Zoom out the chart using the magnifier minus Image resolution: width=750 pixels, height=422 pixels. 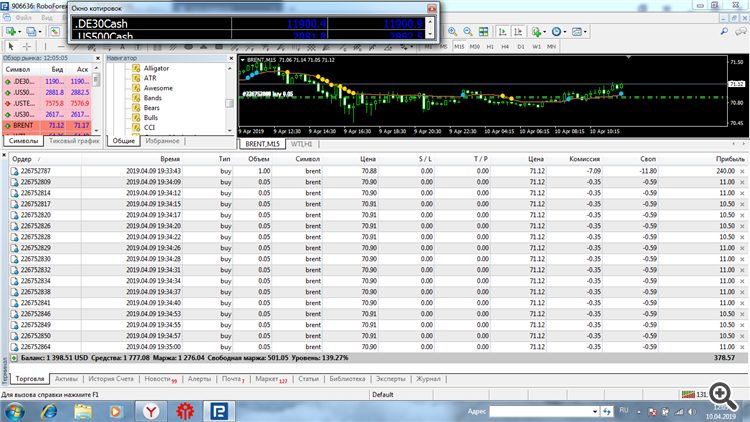[x=468, y=32]
